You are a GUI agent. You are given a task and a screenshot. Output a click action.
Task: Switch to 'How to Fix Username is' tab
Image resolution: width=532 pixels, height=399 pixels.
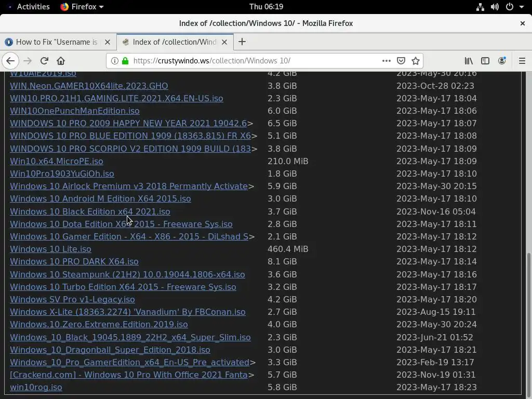(58, 42)
